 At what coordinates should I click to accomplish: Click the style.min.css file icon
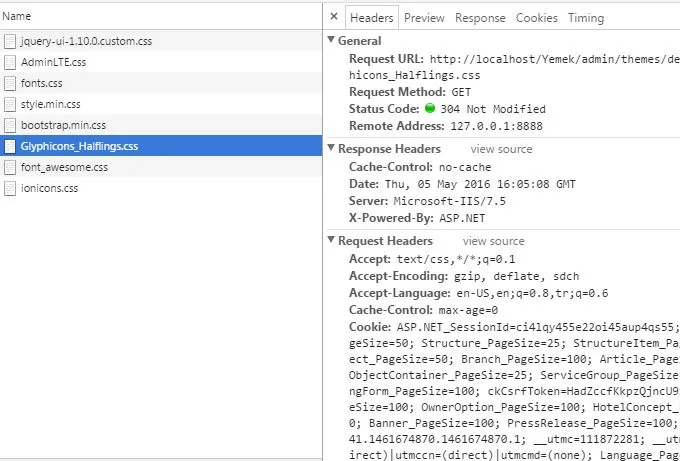(10, 104)
